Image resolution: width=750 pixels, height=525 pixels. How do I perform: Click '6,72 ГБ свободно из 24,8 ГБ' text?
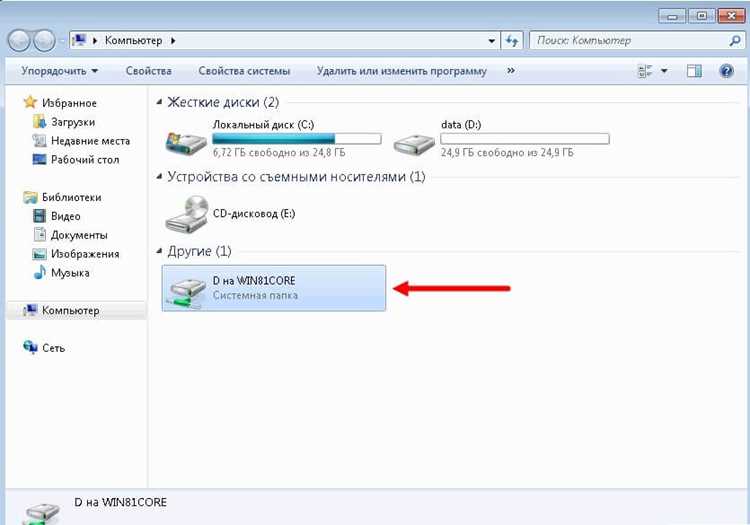[x=279, y=153]
